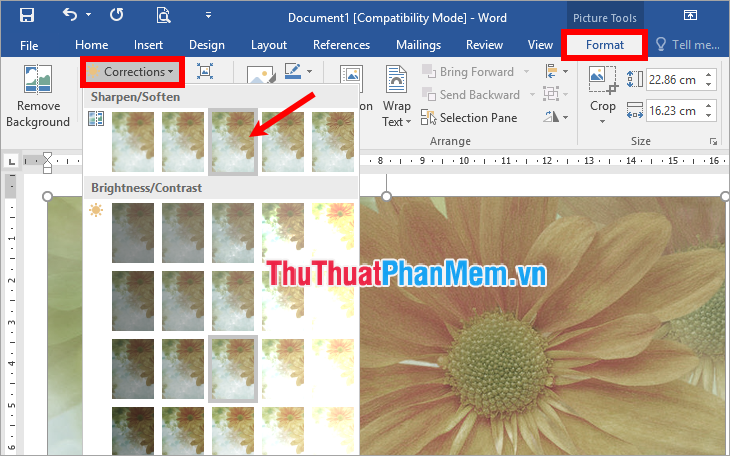Apply Brightness -40% Contrast 0% thumbnail

click(133, 369)
